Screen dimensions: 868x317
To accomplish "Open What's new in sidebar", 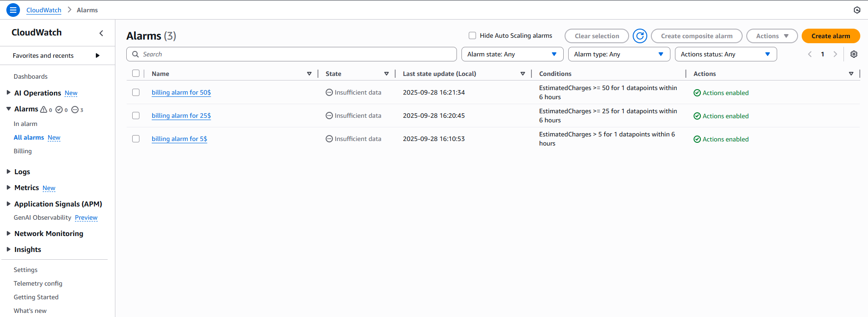I will click(x=30, y=311).
